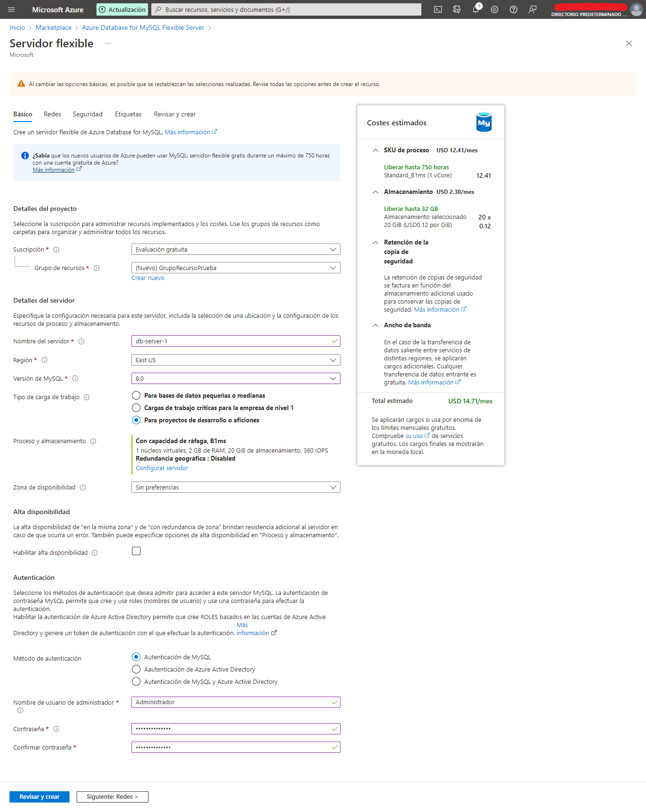Click the MySQL database icon in Costes estimados
This screenshot has height=812, width=646.
pyautogui.click(x=484, y=122)
